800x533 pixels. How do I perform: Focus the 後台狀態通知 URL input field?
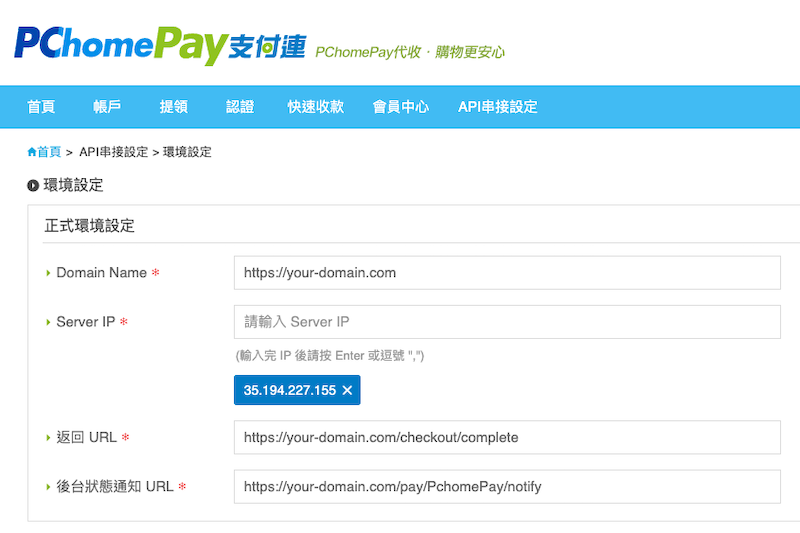pos(507,487)
